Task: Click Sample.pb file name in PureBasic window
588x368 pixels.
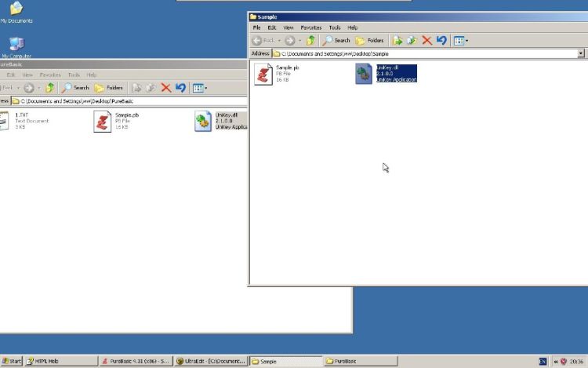Action: tap(127, 115)
